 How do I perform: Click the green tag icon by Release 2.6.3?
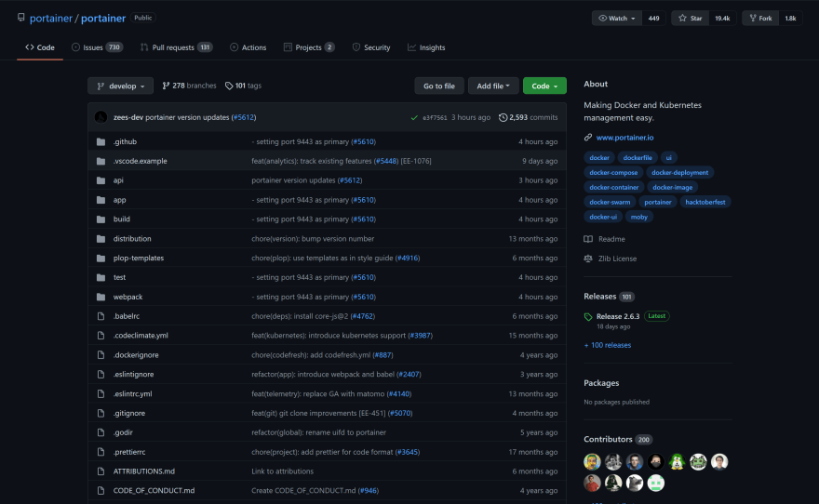[588, 317]
